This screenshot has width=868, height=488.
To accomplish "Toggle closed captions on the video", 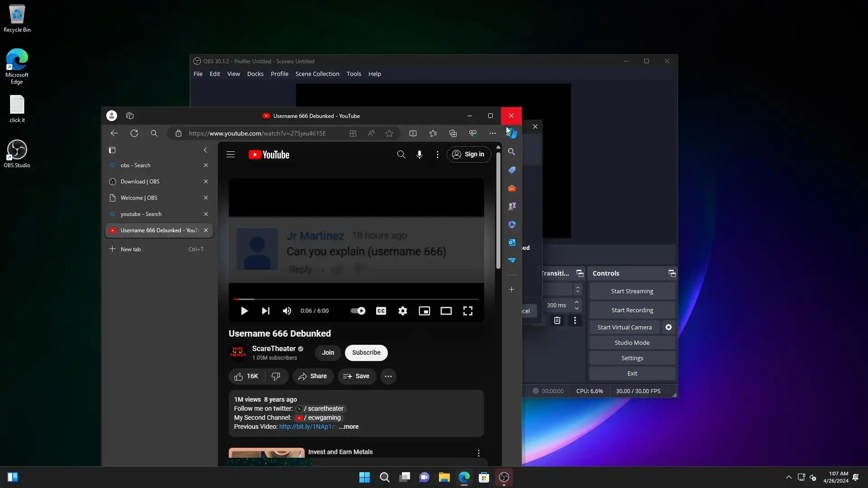I will tap(381, 311).
